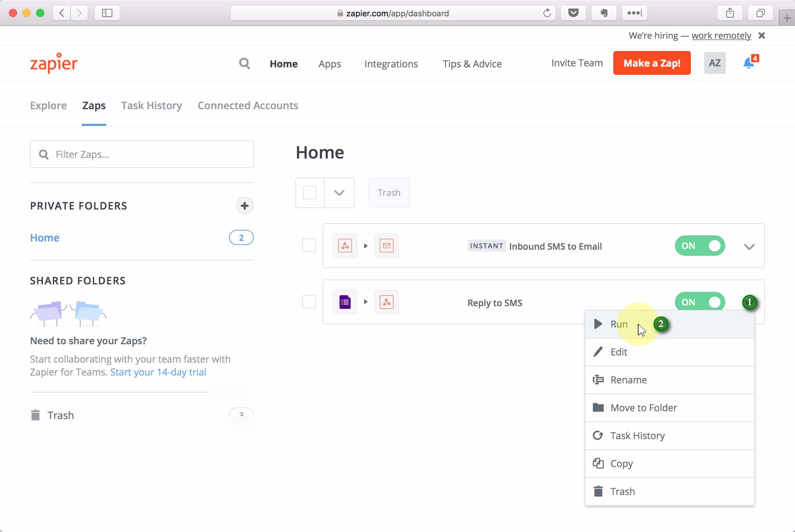Choose Trash from the zap menu

(x=669, y=492)
